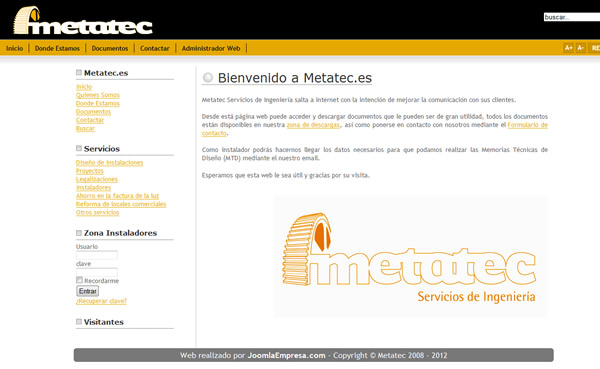The height and width of the screenshot is (369, 600).
Task: Follow the zona de descargas link
Action: (x=313, y=125)
